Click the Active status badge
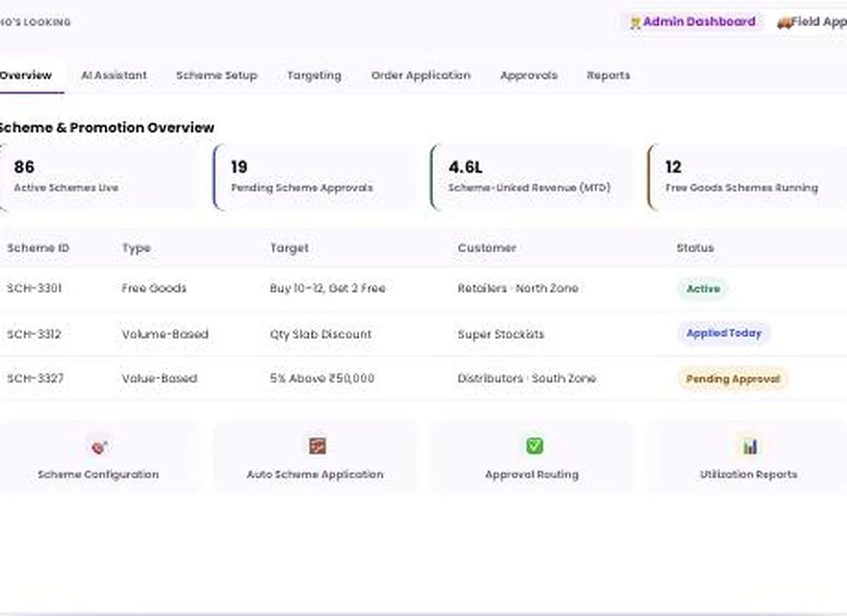The image size is (847, 616). (704, 289)
